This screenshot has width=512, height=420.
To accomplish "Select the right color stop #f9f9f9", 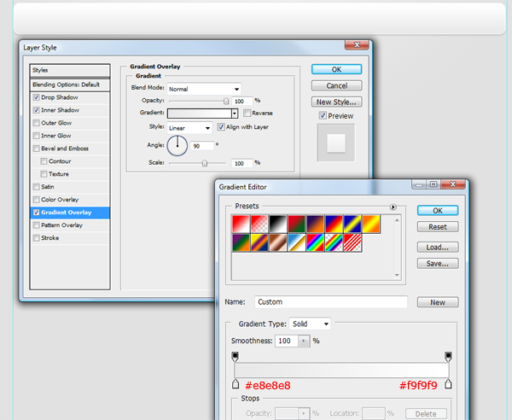I will [x=448, y=384].
